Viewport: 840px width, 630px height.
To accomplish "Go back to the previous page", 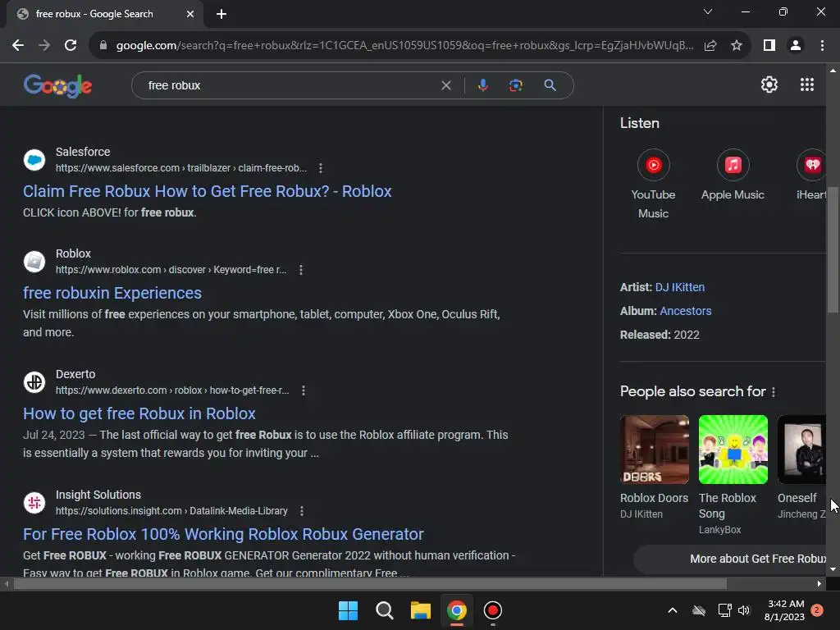I will (x=18, y=46).
